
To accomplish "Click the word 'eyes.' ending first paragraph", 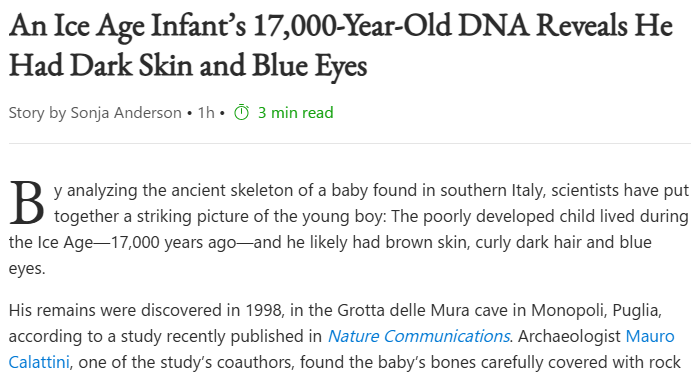I will point(27,269).
